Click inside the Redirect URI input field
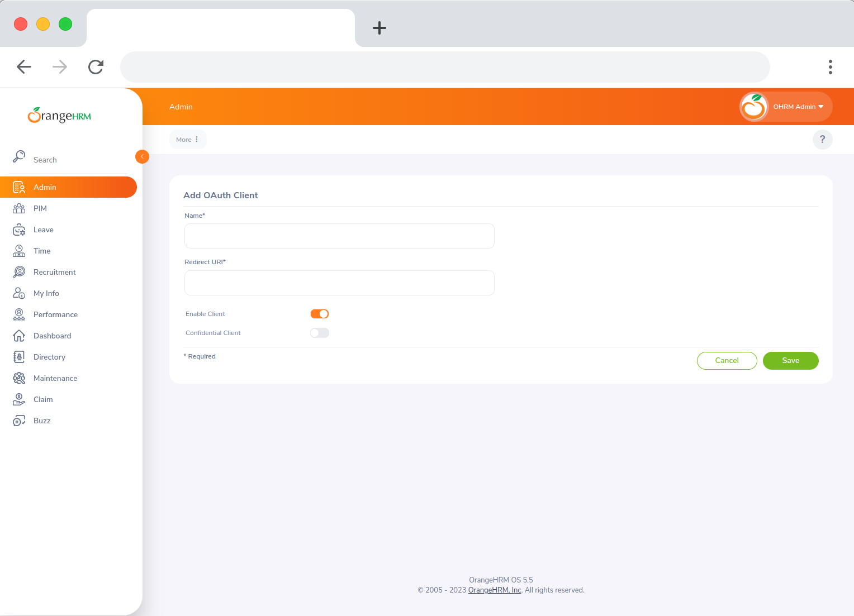The height and width of the screenshot is (616, 854). tap(339, 283)
